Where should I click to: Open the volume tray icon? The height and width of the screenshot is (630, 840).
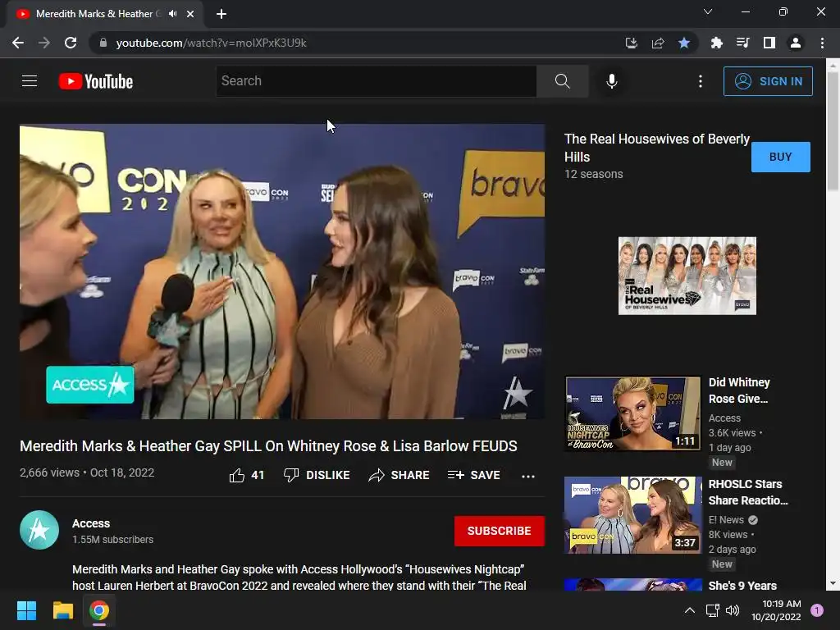(x=733, y=610)
